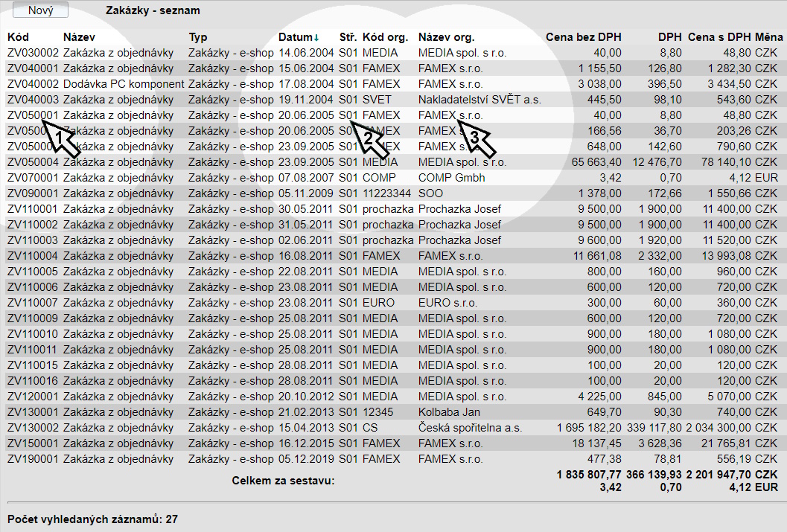Click organization Česká spořitelna a.s.
This screenshot has width=787, height=532.
(x=470, y=428)
